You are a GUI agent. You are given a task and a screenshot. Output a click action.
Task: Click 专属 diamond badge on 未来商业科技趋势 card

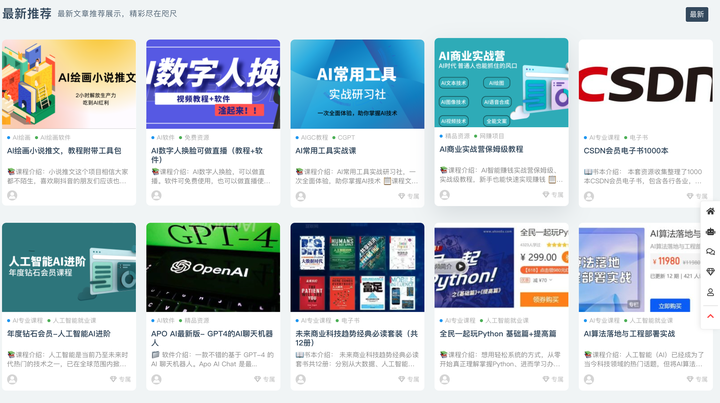408,379
